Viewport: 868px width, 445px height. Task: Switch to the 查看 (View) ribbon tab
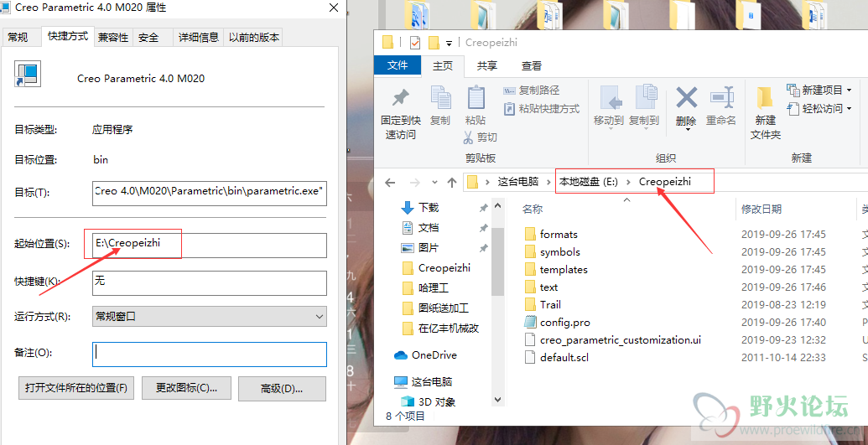pos(532,66)
